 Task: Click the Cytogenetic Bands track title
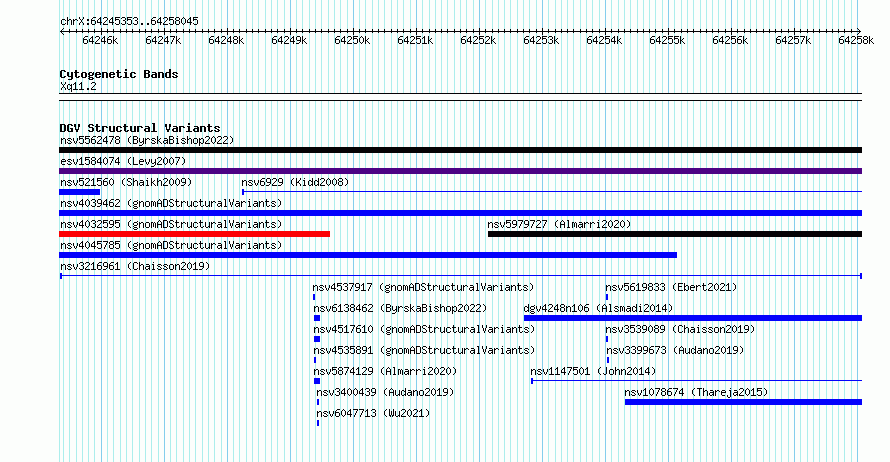(119, 74)
